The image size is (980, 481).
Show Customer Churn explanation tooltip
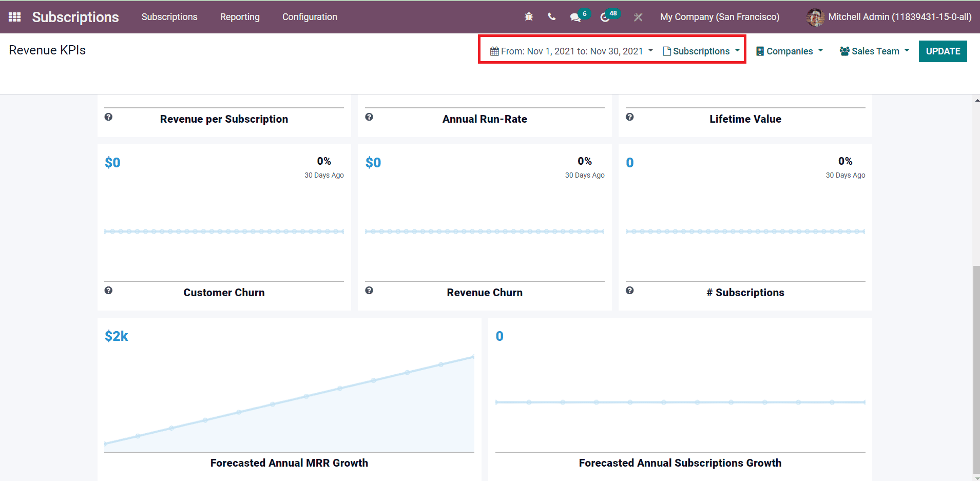[x=108, y=291]
